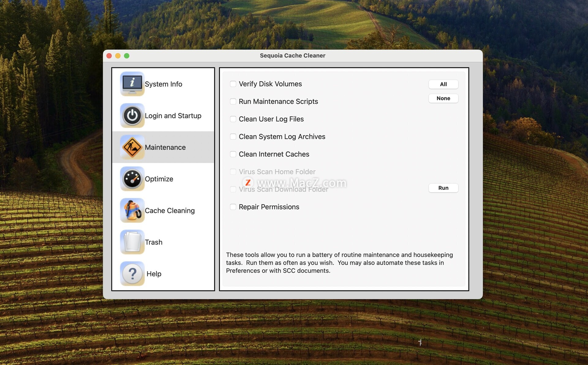588x365 pixels.
Task: Switch to the System Info section label
Action: 164,84
